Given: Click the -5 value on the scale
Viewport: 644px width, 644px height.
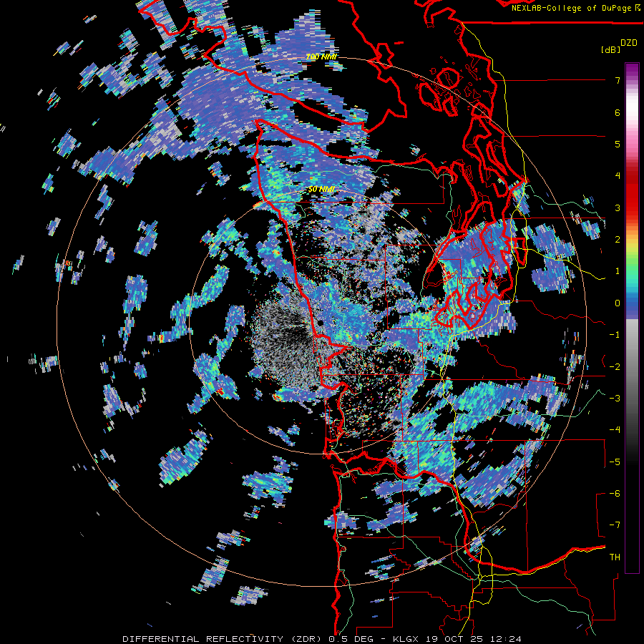Looking at the screenshot, I should coord(615,462).
